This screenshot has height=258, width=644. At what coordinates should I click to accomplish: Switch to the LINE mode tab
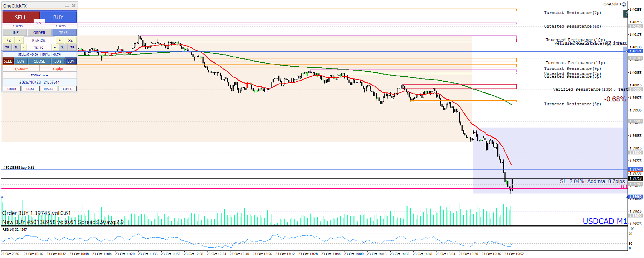[x=15, y=33]
